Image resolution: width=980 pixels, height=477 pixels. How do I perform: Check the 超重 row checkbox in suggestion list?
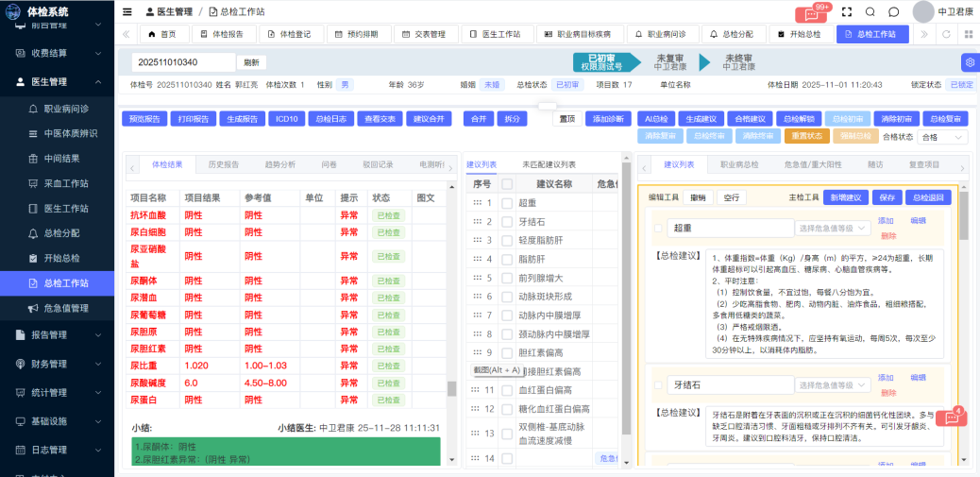point(507,203)
